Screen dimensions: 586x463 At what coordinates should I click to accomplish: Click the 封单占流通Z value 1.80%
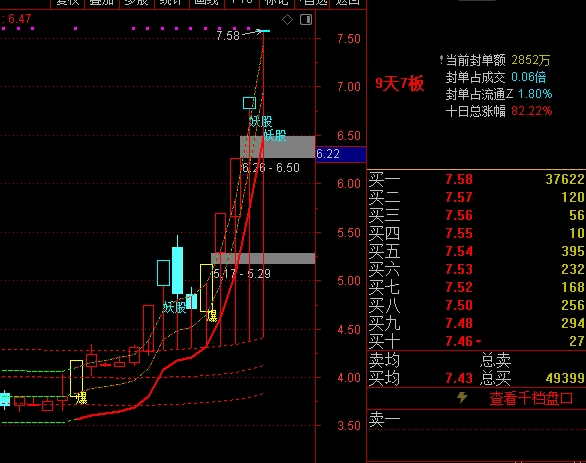click(535, 94)
